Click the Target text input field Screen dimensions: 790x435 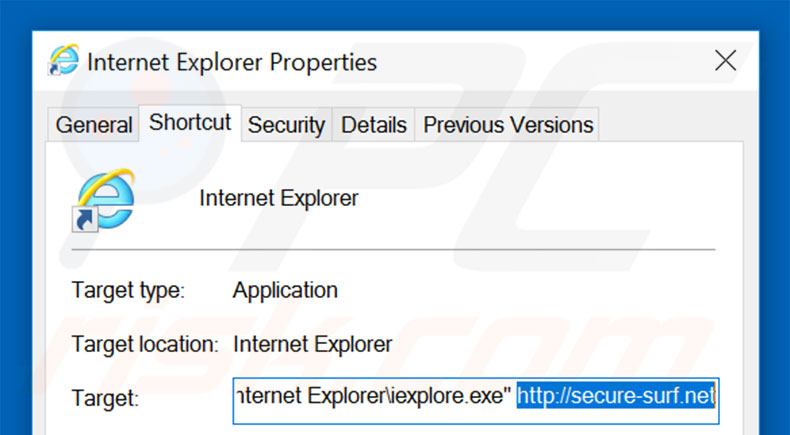point(476,398)
